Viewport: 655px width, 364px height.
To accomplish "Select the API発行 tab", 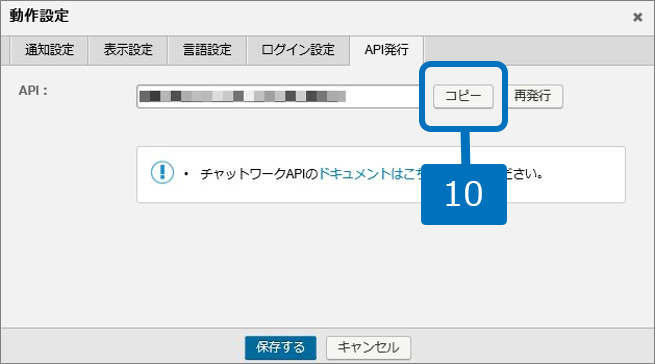I will [x=387, y=50].
